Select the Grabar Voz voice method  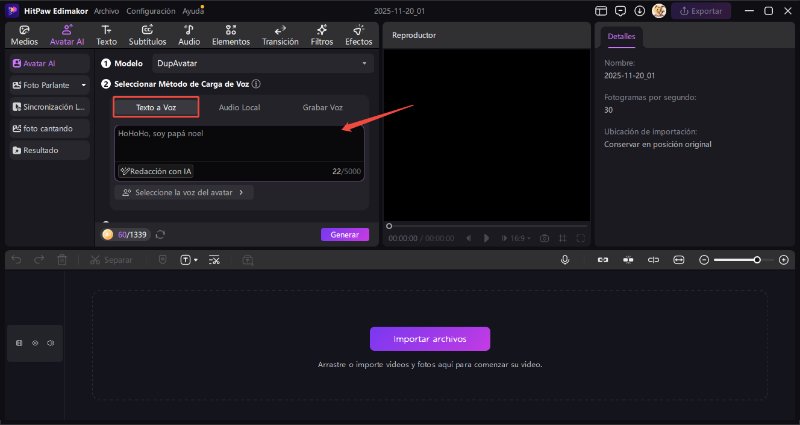322,106
